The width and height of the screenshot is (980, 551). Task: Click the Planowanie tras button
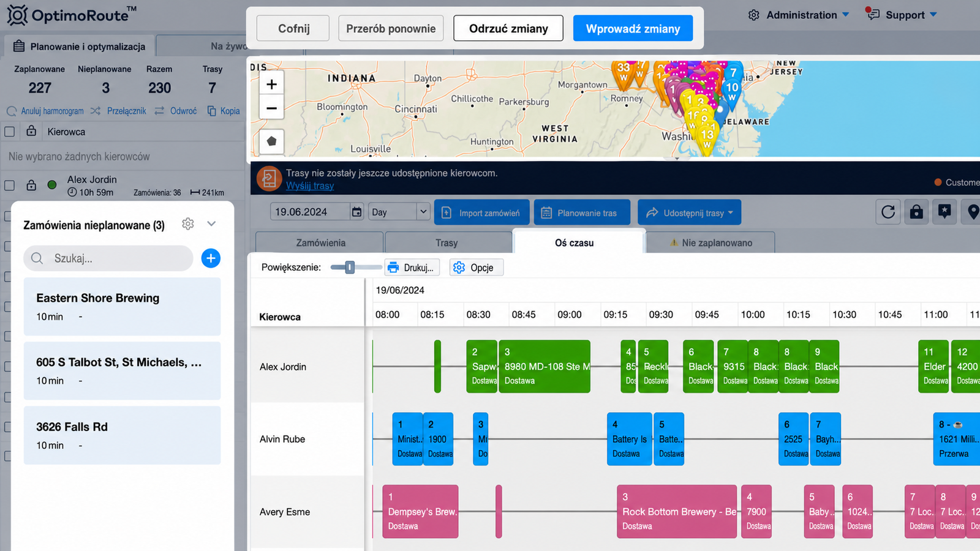[582, 212]
